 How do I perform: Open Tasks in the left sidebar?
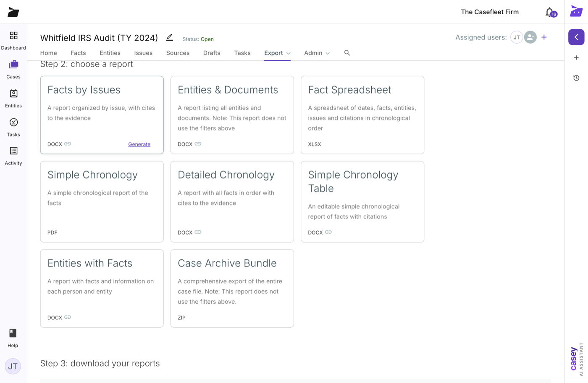(13, 127)
